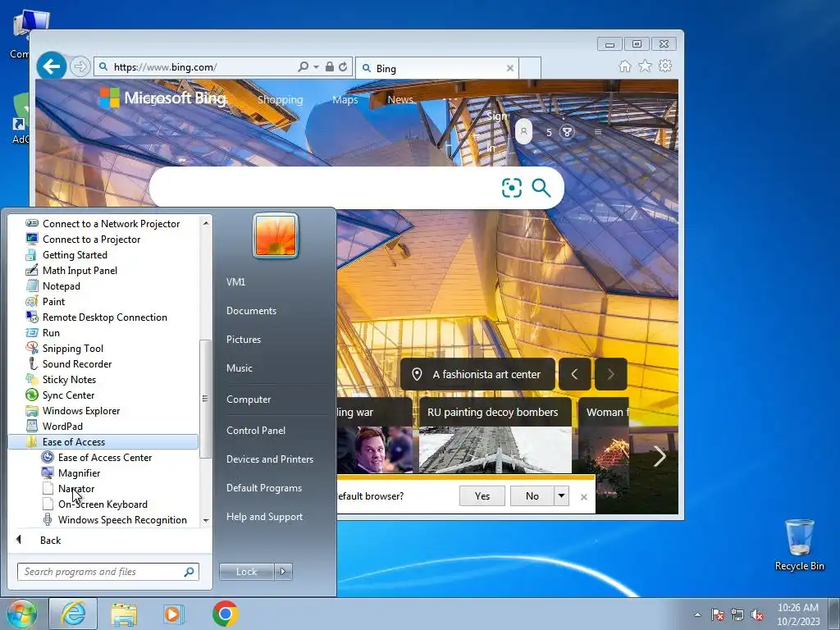
Task: Open the address bar search dropdown arrow
Action: 316,67
